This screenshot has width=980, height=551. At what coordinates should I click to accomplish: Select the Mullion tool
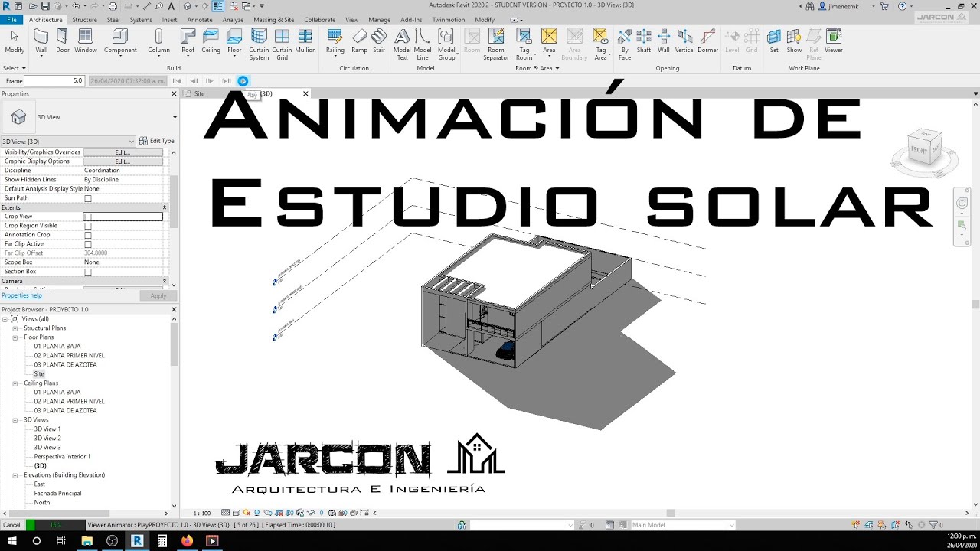coord(305,41)
